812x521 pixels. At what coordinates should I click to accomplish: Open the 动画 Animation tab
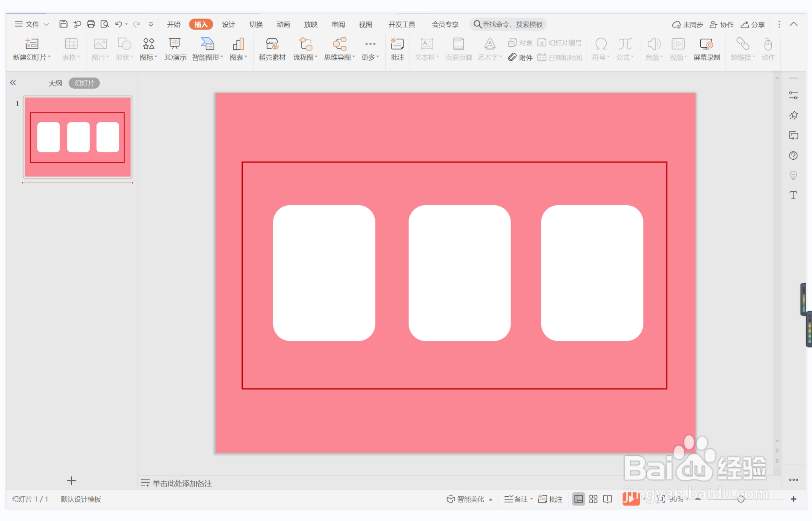click(283, 24)
